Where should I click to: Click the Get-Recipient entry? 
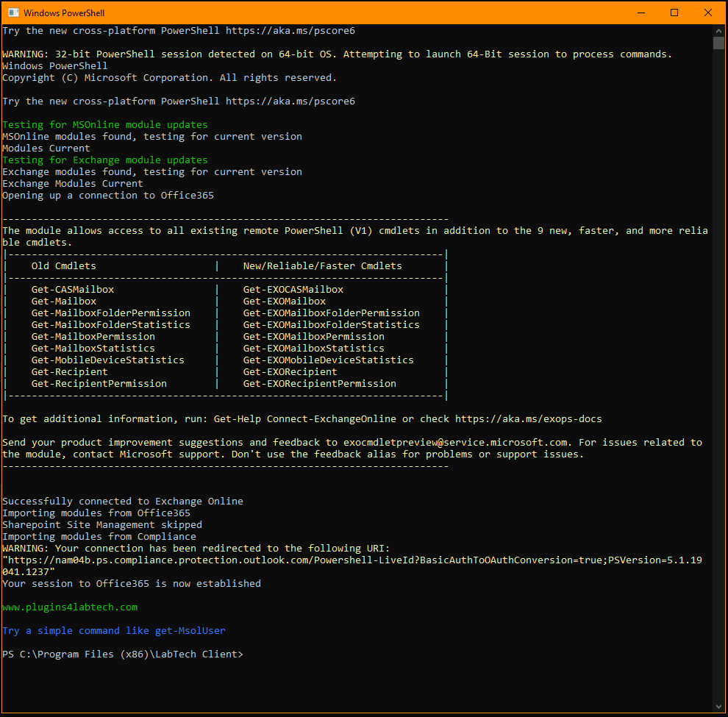coord(70,372)
